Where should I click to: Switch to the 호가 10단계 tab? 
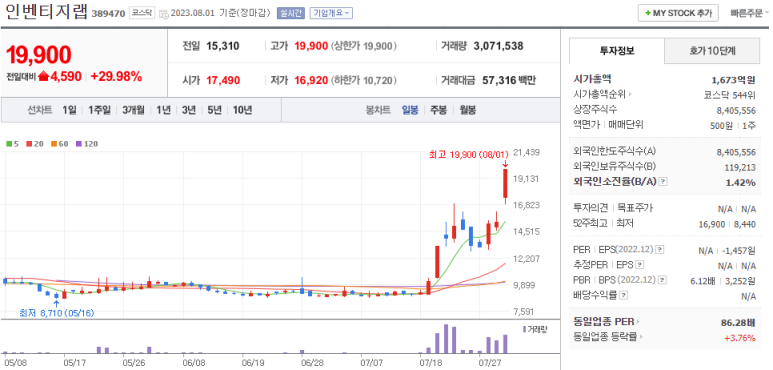pyautogui.click(x=711, y=50)
